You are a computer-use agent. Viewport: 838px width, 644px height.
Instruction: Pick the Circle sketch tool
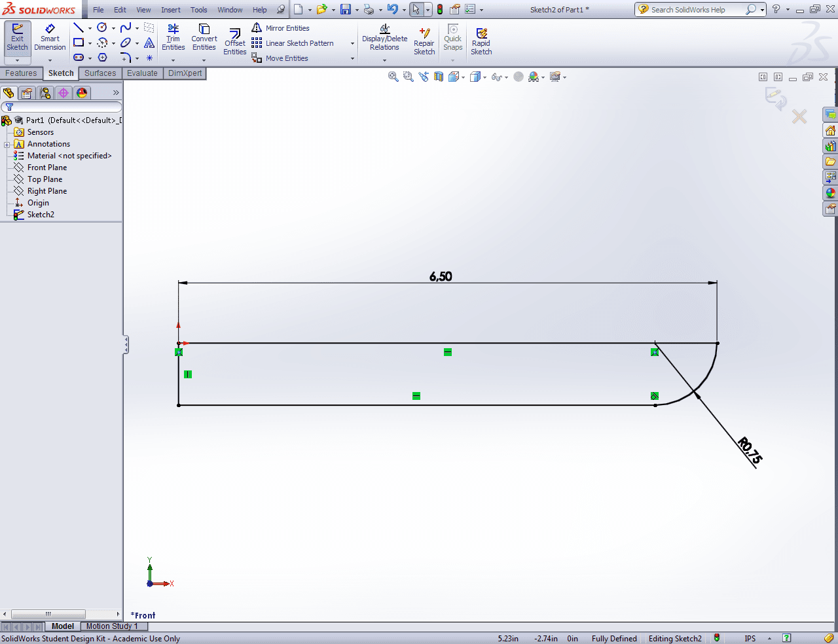click(x=102, y=27)
